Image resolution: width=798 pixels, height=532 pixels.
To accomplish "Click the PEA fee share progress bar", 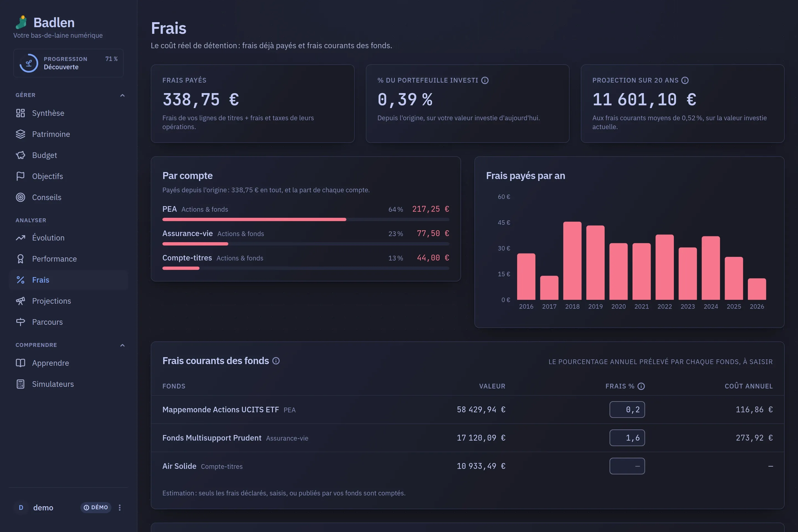I will (306, 219).
